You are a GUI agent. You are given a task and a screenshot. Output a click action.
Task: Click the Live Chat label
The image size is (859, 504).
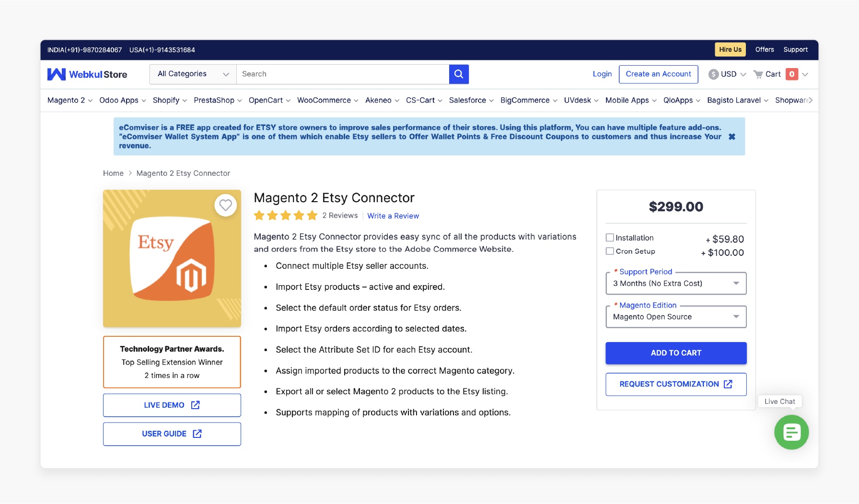(x=780, y=401)
